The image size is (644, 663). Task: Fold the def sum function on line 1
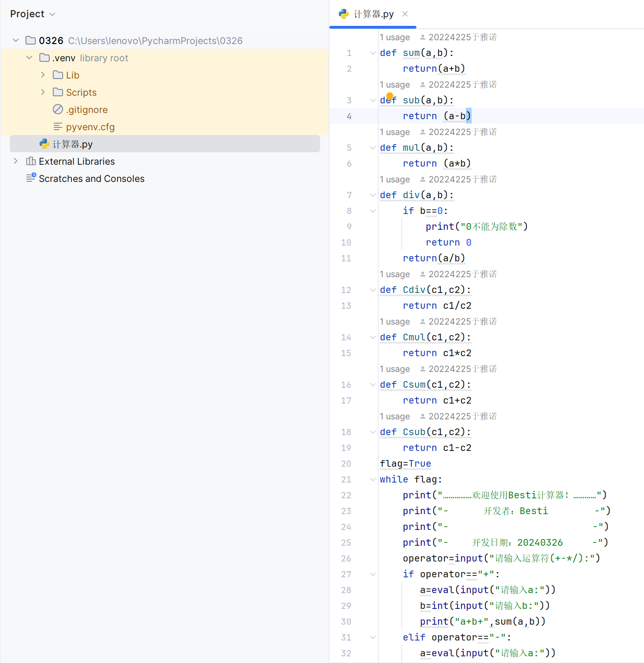pos(373,53)
